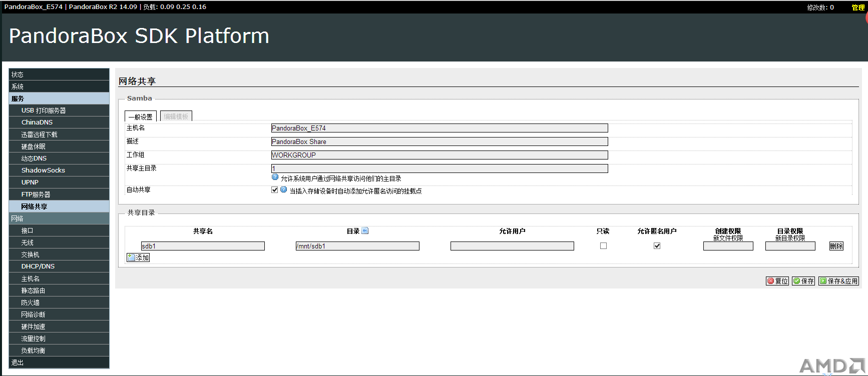868x376 pixels.
Task: Open the 编辑模板 tab
Action: 176,116
